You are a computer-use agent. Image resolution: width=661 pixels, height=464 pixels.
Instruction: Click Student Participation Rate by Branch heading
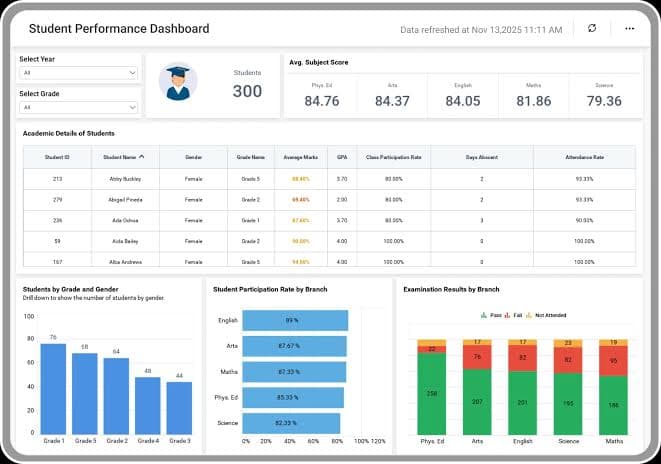pos(270,289)
